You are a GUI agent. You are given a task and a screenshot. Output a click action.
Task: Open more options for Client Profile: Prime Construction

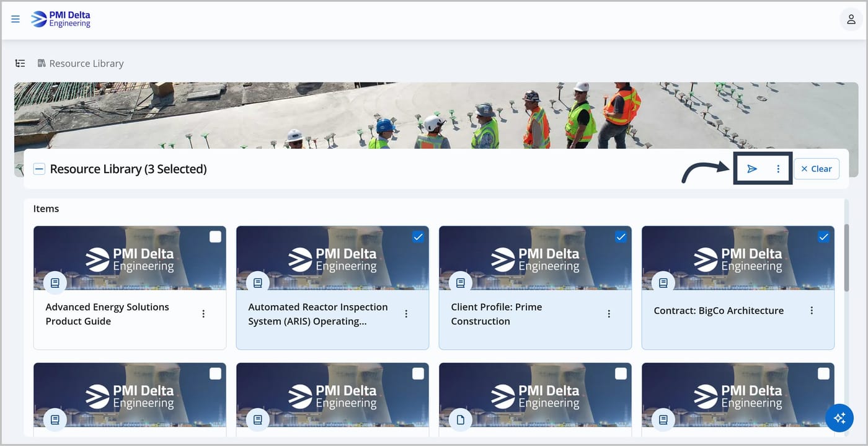pos(609,314)
